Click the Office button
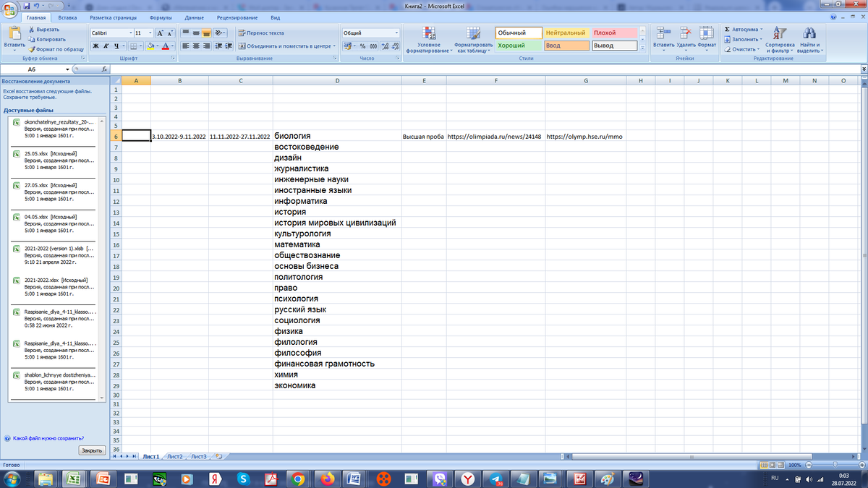Screen dimensions: 868x488 click(10, 9)
